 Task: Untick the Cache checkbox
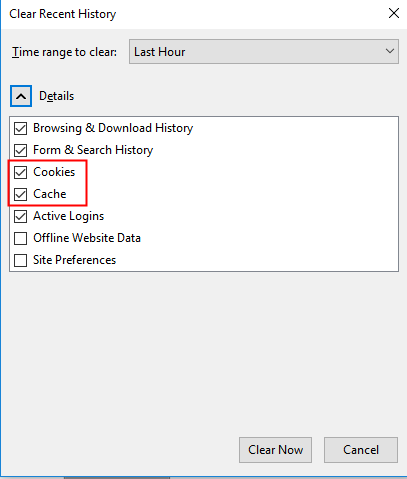[20, 194]
